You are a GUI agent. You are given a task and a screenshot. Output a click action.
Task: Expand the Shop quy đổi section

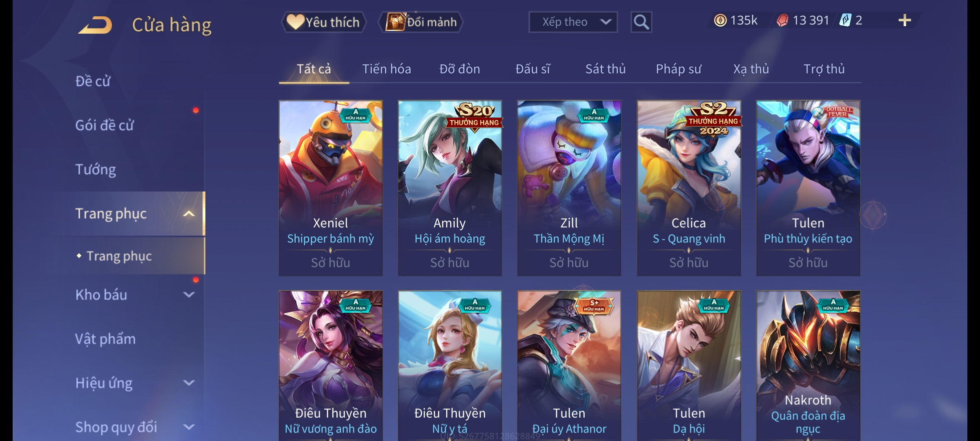pyautogui.click(x=189, y=427)
